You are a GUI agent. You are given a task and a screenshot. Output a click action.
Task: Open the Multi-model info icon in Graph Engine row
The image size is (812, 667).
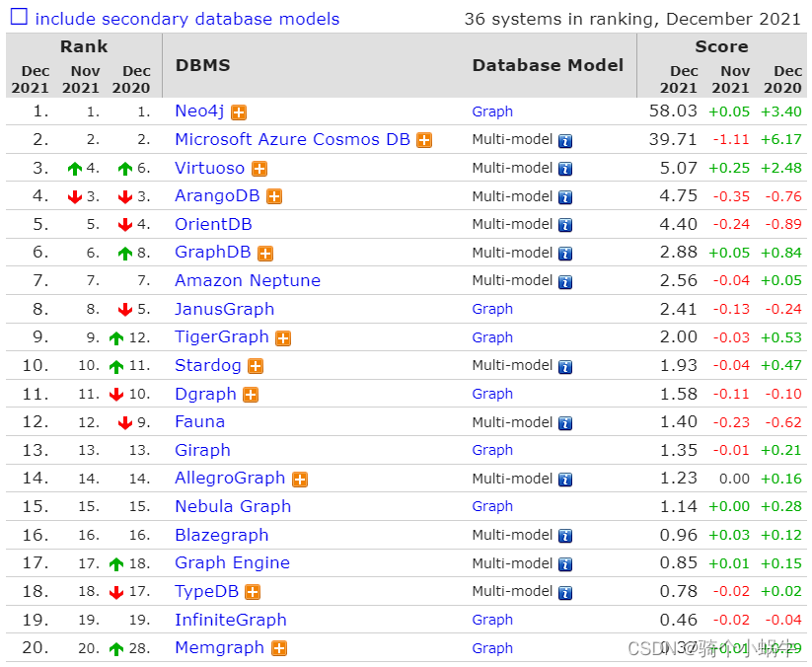tap(565, 564)
